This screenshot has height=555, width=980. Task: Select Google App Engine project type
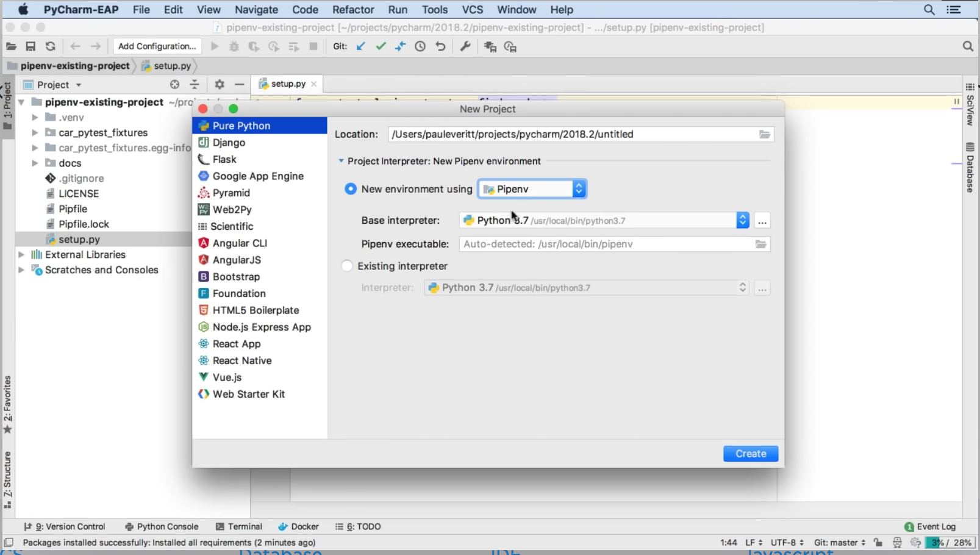[259, 176]
